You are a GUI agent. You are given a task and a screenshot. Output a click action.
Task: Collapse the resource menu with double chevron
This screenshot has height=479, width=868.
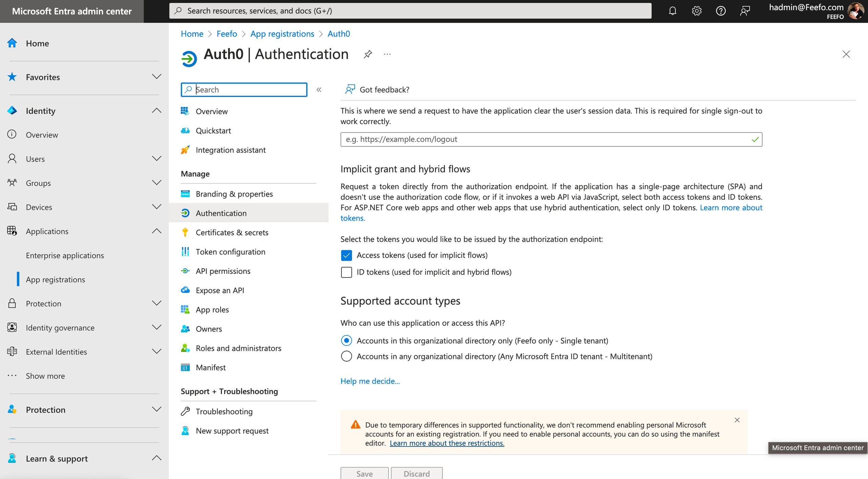(319, 90)
